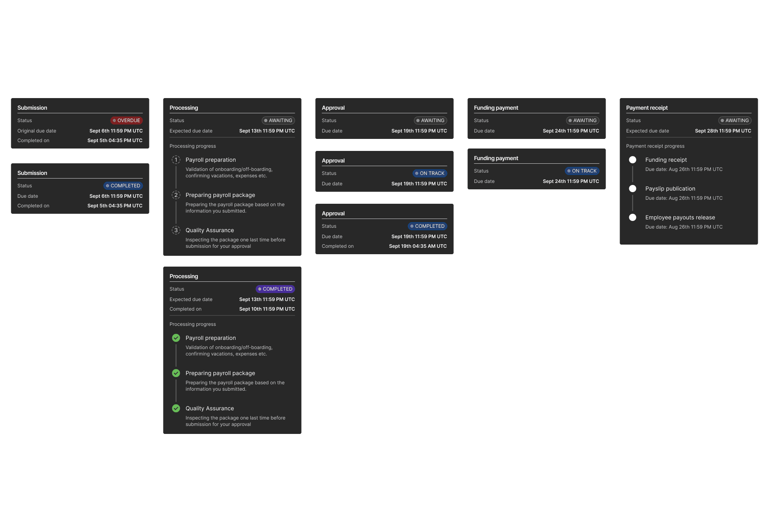769x532 pixels.
Task: Collapse the completed Processing card details
Action: [x=184, y=276]
